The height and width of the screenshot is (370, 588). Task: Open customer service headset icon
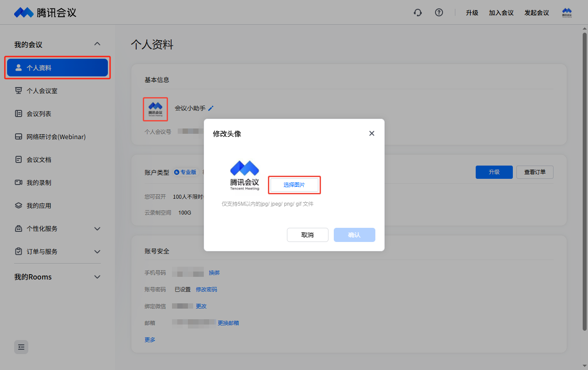(x=418, y=12)
